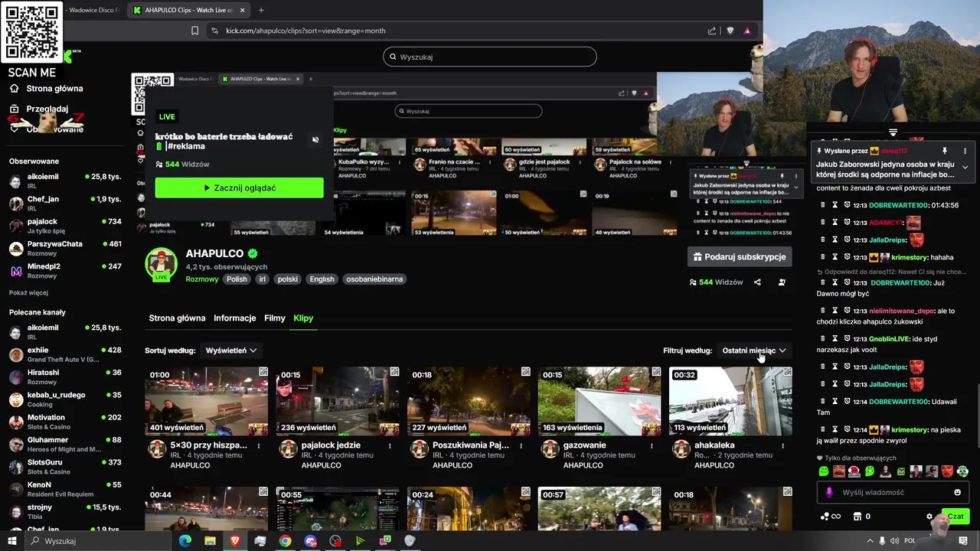Click the volume icon in system tray

coord(896,541)
